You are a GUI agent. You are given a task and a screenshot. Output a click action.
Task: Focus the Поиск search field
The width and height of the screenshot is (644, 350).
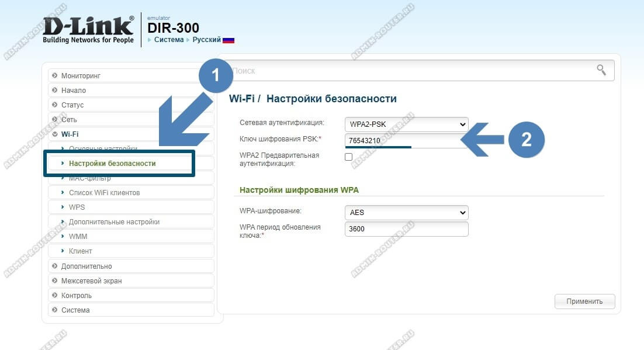(x=409, y=71)
